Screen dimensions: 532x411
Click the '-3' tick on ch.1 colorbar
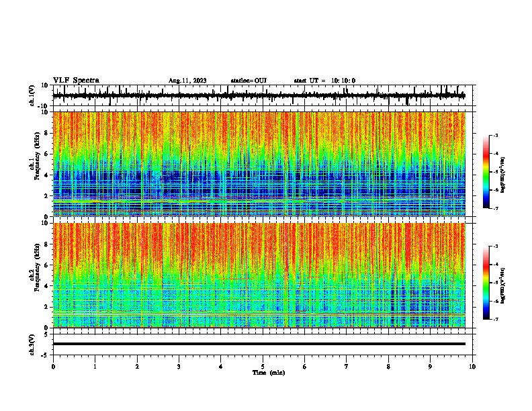point(495,135)
